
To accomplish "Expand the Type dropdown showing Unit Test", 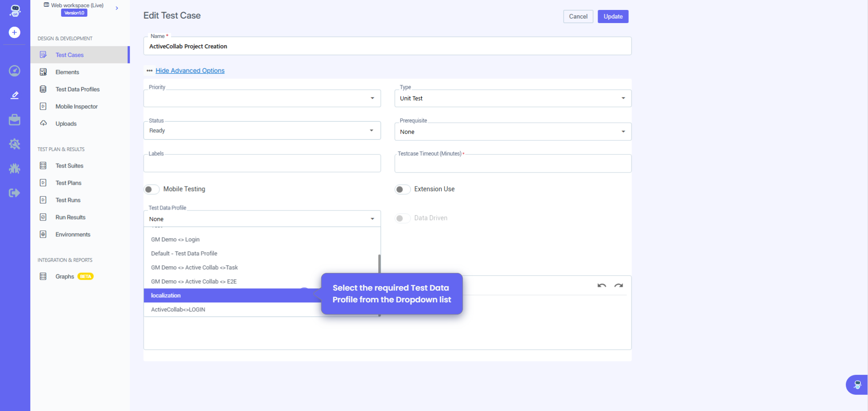I will (x=512, y=98).
